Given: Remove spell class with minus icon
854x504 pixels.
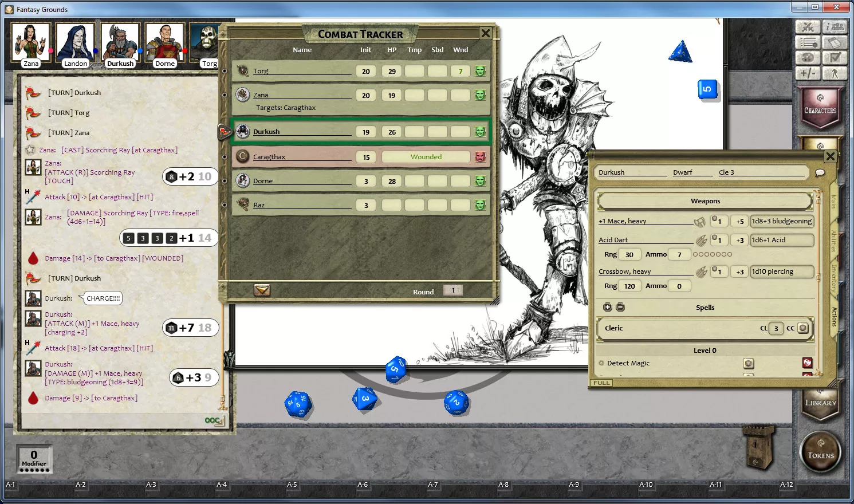Looking at the screenshot, I should pyautogui.click(x=620, y=307).
